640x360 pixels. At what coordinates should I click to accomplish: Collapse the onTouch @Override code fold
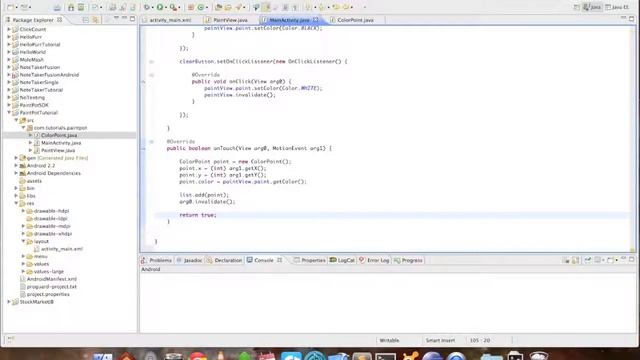[151, 142]
